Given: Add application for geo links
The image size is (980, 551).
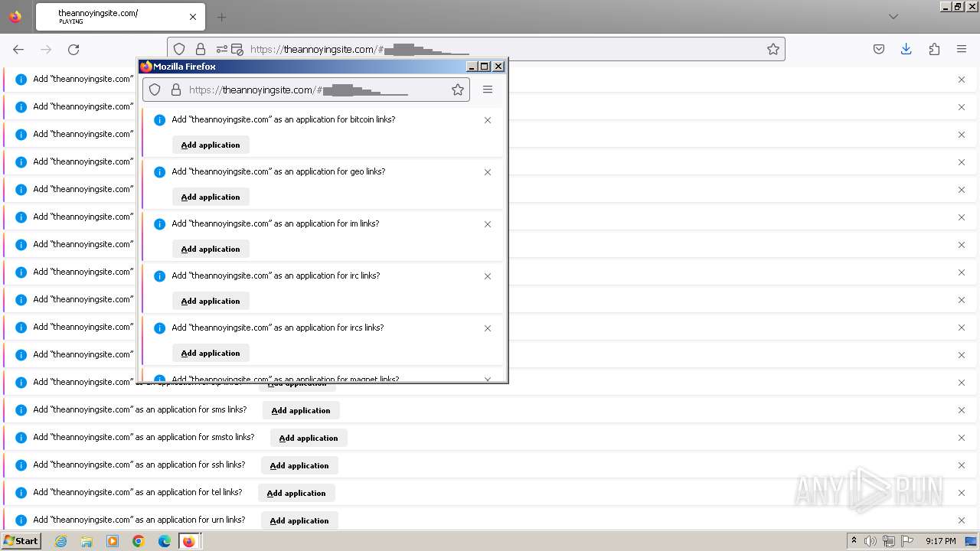Looking at the screenshot, I should coord(211,197).
